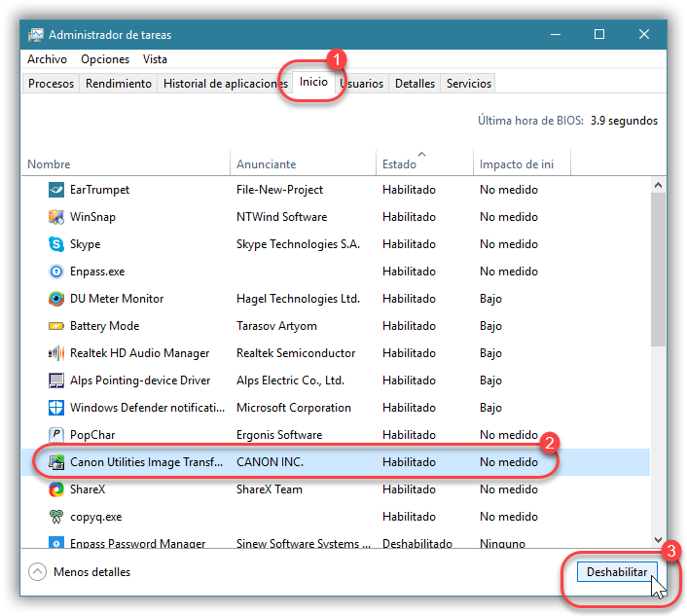
Task: Click publisher File-New-Project
Action: (x=279, y=190)
